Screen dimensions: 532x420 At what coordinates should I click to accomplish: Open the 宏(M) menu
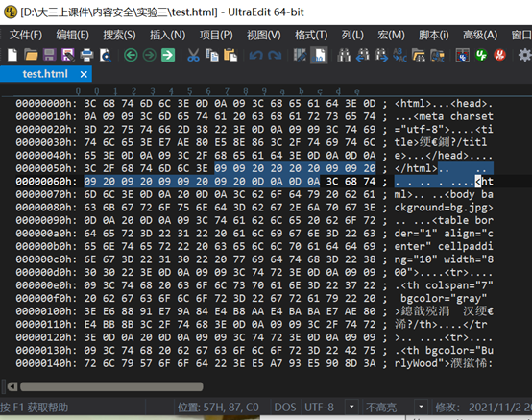pos(391,35)
